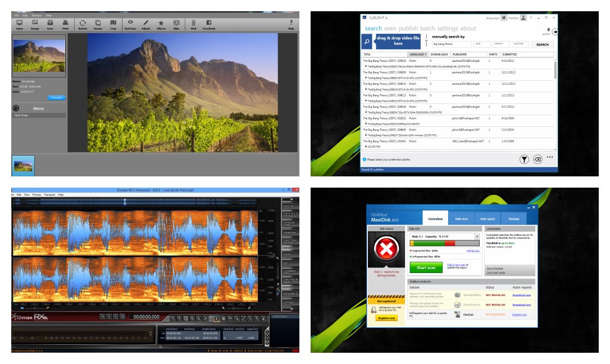
Task: Open the Transport menu in iZotope RX
Action: click(49, 194)
